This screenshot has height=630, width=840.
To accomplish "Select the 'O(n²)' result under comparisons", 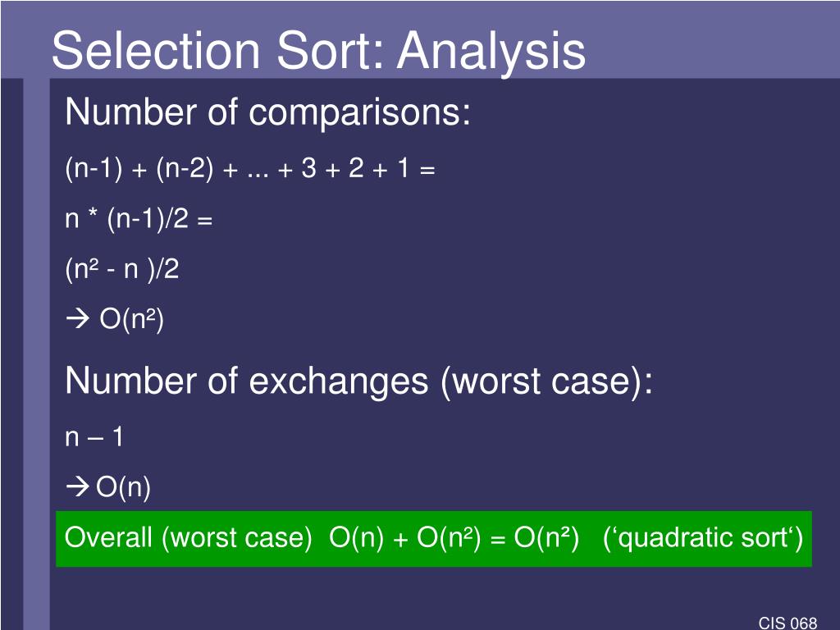I will 132,319.
